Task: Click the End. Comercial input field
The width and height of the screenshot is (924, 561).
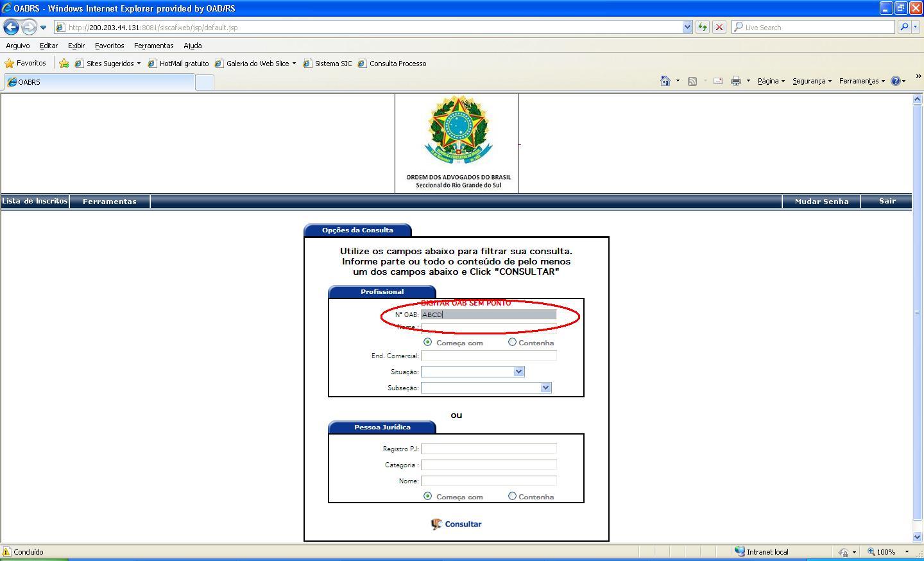Action: click(x=488, y=356)
